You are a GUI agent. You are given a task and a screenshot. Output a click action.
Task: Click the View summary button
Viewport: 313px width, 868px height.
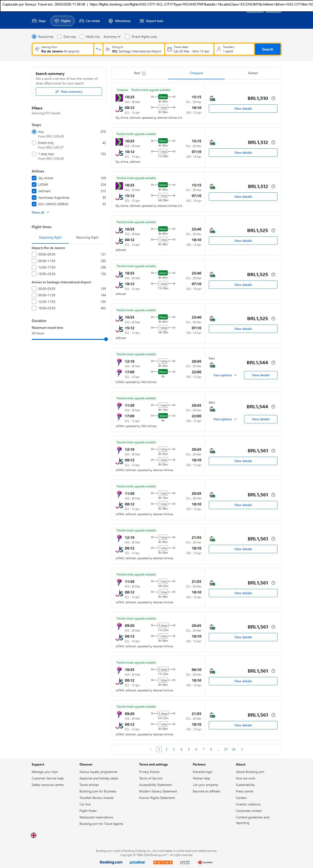point(69,92)
